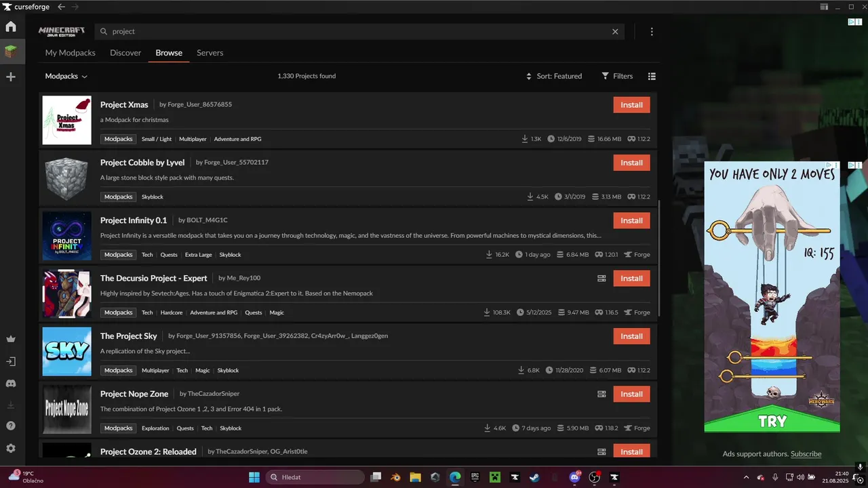868x488 pixels.
Task: Click the Windows Start button
Action: (254, 477)
